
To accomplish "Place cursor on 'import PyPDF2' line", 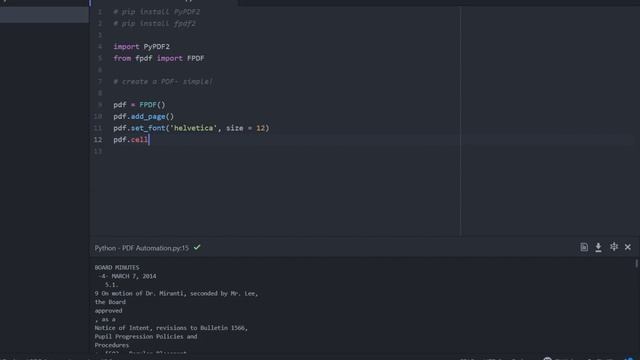I will pos(142,47).
